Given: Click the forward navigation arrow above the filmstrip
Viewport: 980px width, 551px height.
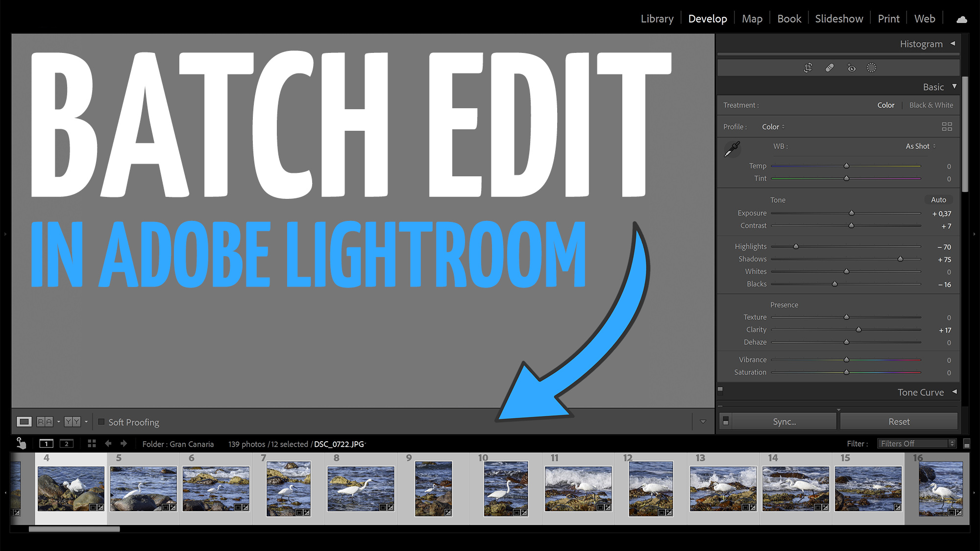Looking at the screenshot, I should 124,443.
